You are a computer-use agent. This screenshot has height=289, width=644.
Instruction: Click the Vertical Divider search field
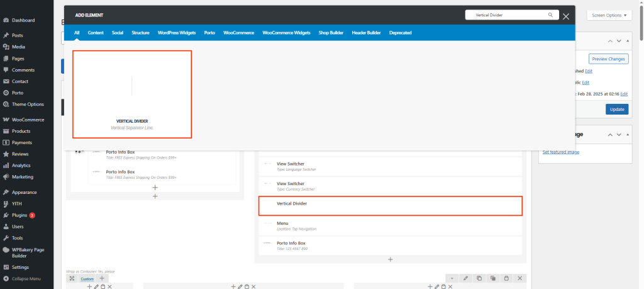click(506, 15)
